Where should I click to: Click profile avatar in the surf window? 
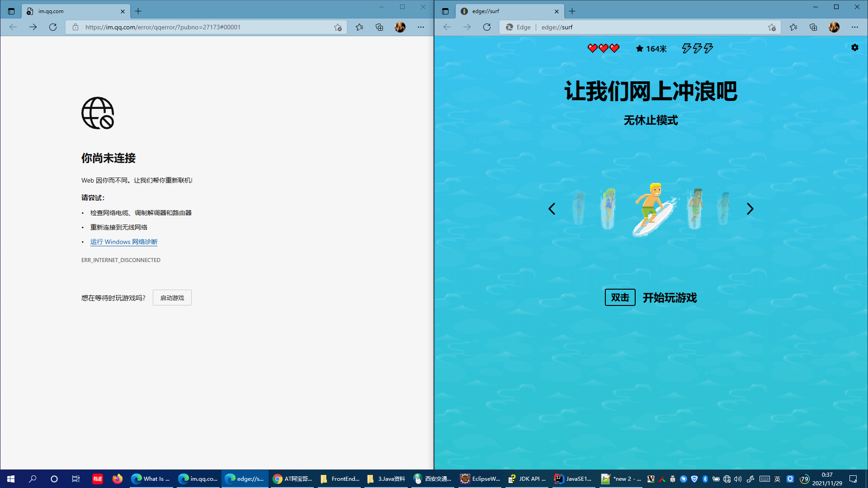[834, 27]
